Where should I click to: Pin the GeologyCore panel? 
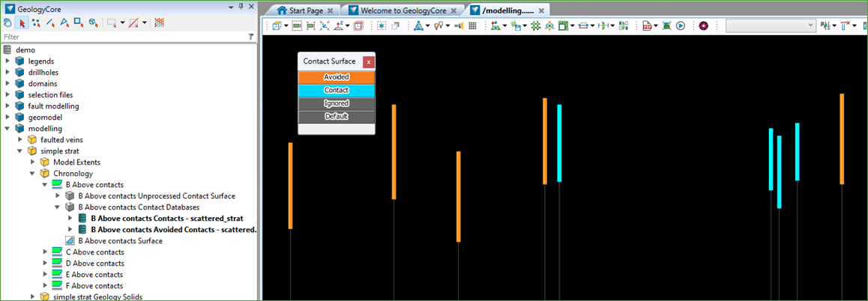point(241,7)
